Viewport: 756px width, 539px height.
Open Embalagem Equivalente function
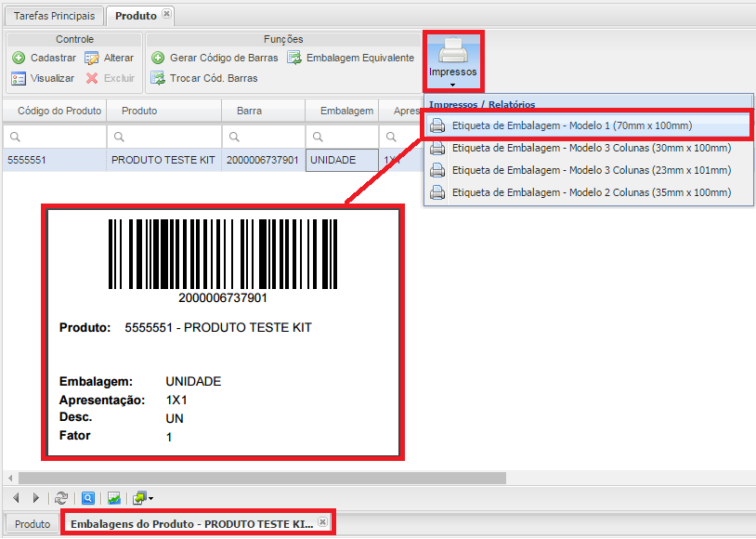[x=350, y=58]
